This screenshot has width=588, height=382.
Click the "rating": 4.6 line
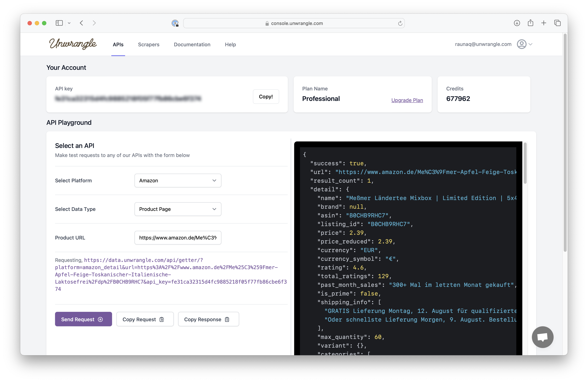click(x=342, y=267)
